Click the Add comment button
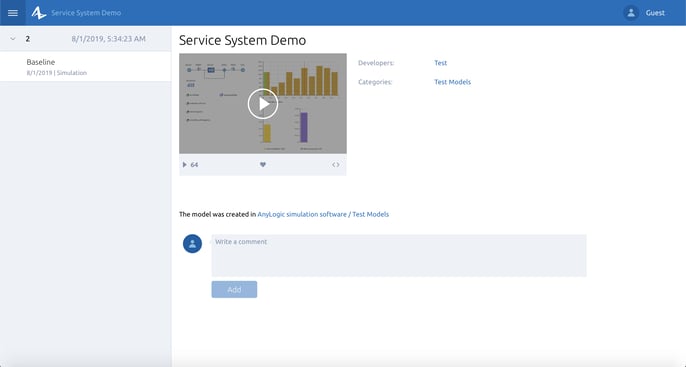 pyautogui.click(x=234, y=289)
